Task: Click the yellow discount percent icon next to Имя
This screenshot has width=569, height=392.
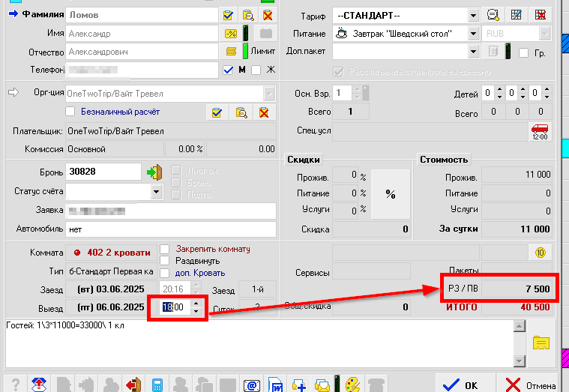Action: [x=231, y=34]
